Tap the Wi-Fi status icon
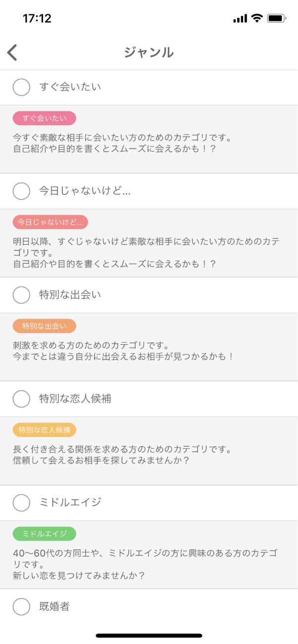This screenshot has width=298, height=644. tap(256, 18)
